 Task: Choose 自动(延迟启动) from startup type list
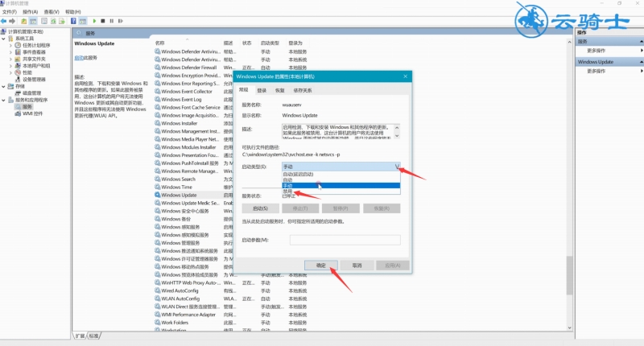click(x=341, y=174)
